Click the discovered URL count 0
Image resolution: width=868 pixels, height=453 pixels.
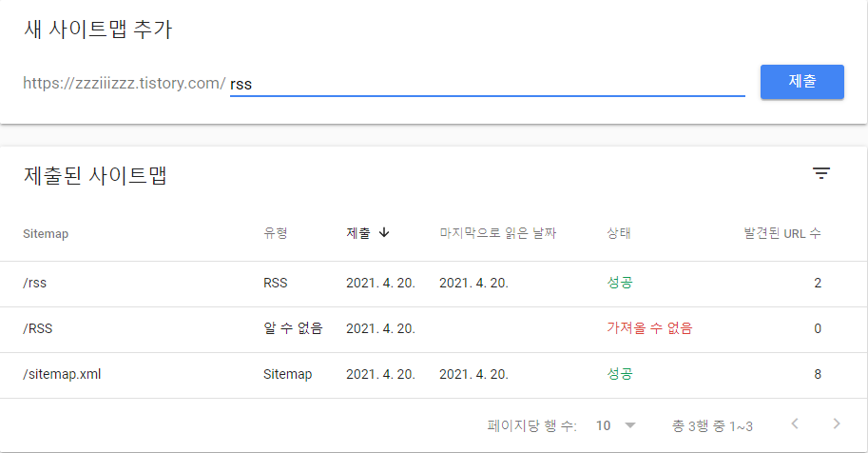[817, 328]
